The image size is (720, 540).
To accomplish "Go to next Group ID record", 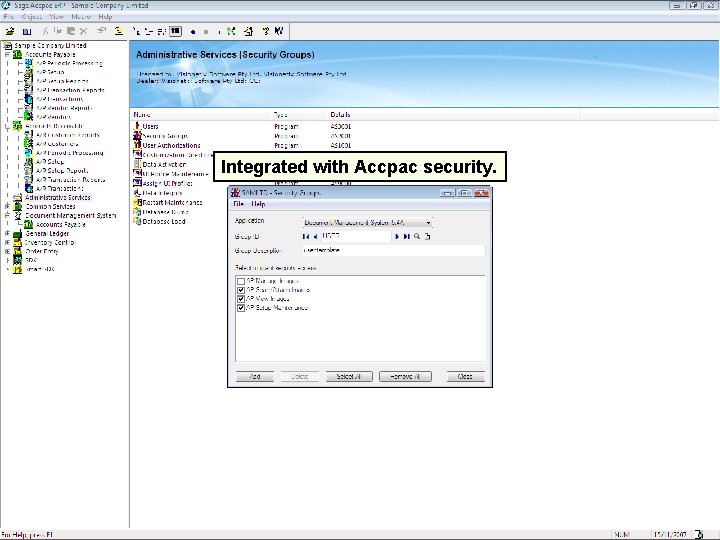I will [397, 236].
